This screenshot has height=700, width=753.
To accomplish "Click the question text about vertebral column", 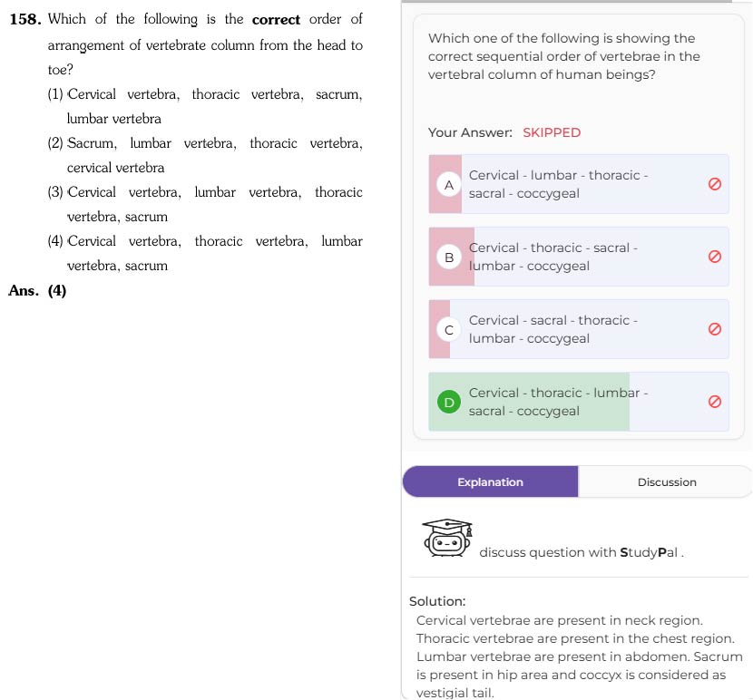I will [563, 56].
